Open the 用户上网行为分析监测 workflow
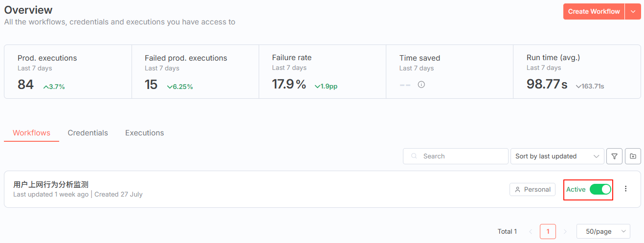 click(x=51, y=184)
